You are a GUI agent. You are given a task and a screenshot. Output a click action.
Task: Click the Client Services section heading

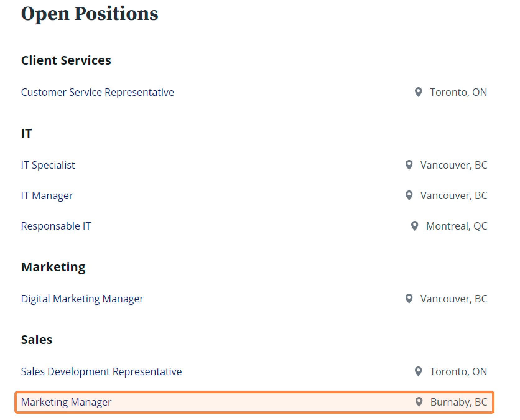tap(66, 60)
